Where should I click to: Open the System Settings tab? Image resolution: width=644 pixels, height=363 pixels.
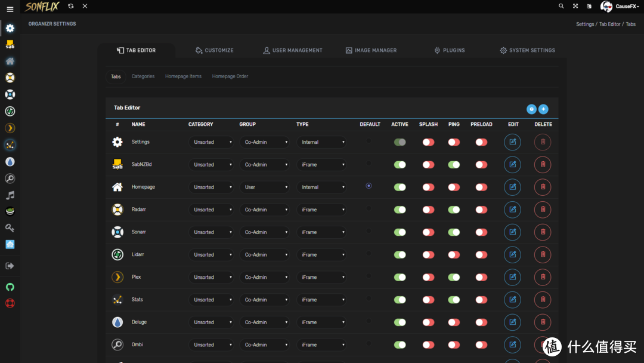tap(527, 51)
